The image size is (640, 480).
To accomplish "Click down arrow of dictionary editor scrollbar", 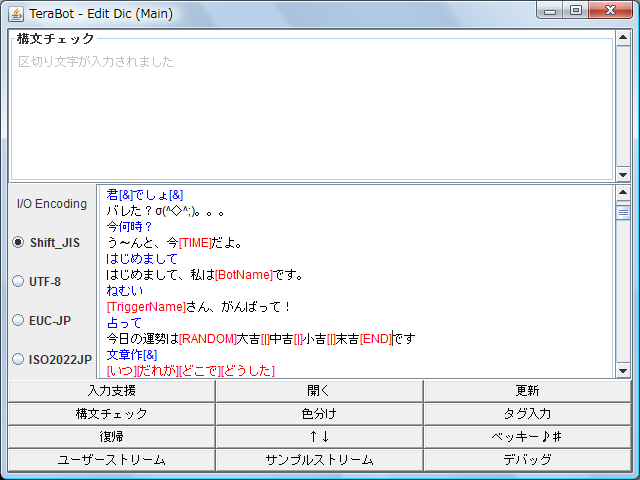I will 623,371.
